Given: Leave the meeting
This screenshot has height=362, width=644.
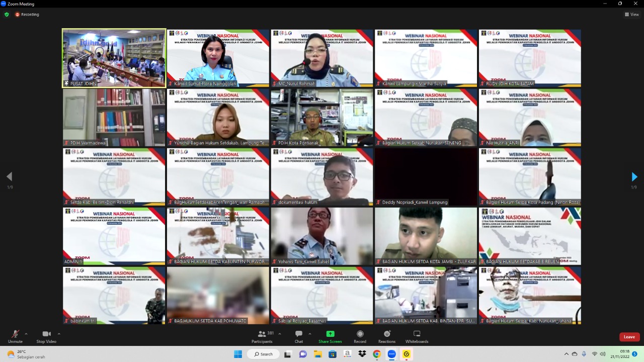Looking at the screenshot, I should [629, 337].
